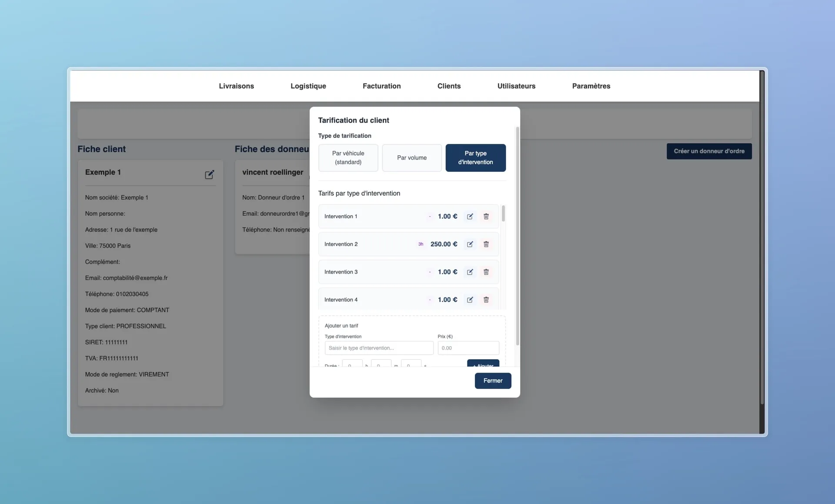Select Par volume pricing type
This screenshot has width=835, height=504.
coord(411,158)
